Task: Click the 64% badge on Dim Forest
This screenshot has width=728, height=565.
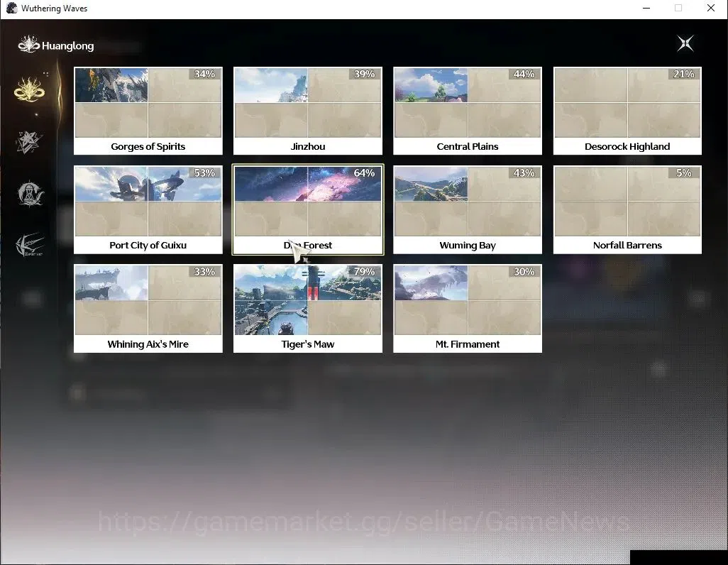Action: 365,173
